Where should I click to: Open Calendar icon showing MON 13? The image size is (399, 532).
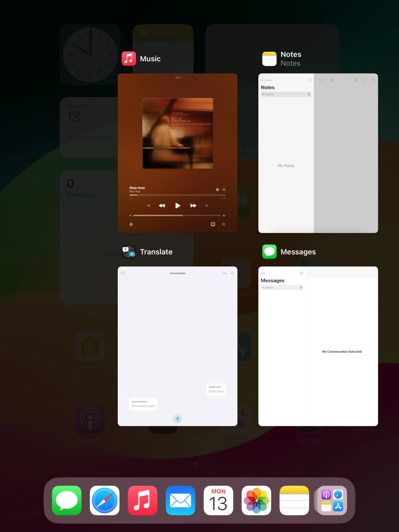[219, 500]
